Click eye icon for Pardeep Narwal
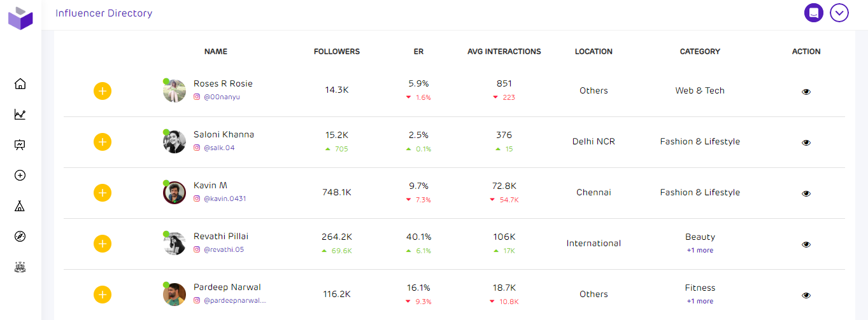Viewport: 868px width, 320px height. pyautogui.click(x=806, y=295)
